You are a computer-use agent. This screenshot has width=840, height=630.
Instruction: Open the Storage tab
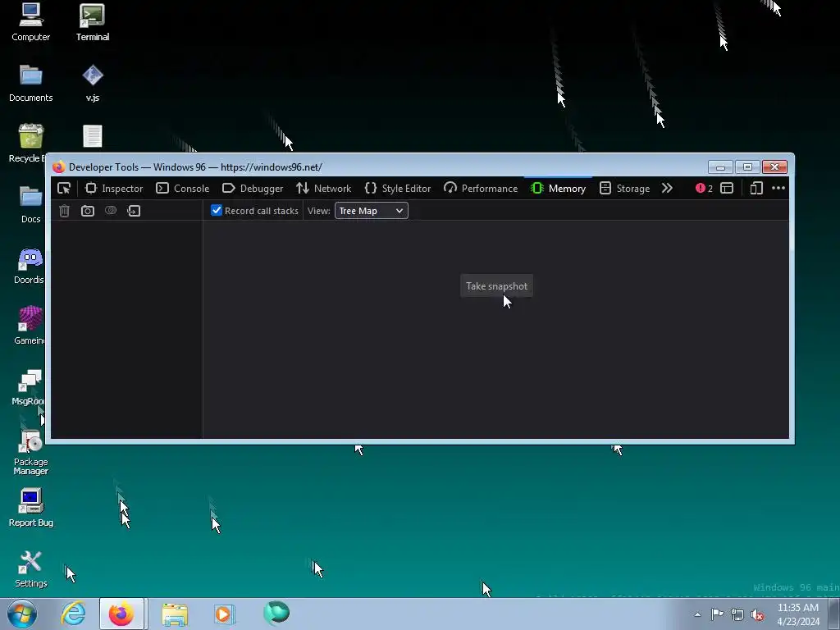pos(624,189)
